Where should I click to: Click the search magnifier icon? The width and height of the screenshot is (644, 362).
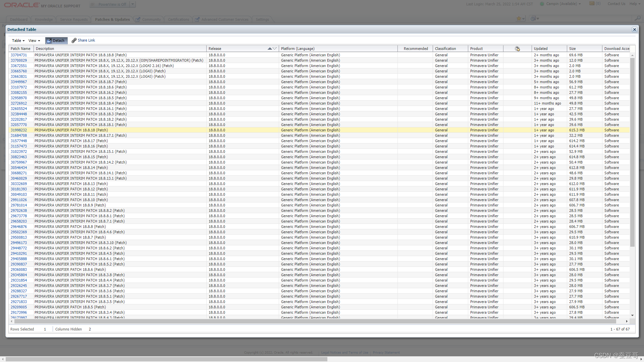[637, 18]
